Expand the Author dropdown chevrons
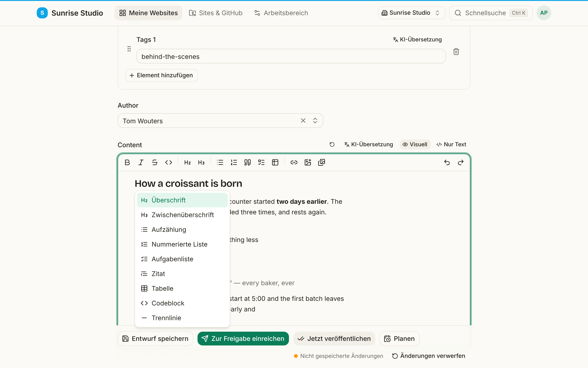Image resolution: width=588 pixels, height=368 pixels. (x=315, y=121)
